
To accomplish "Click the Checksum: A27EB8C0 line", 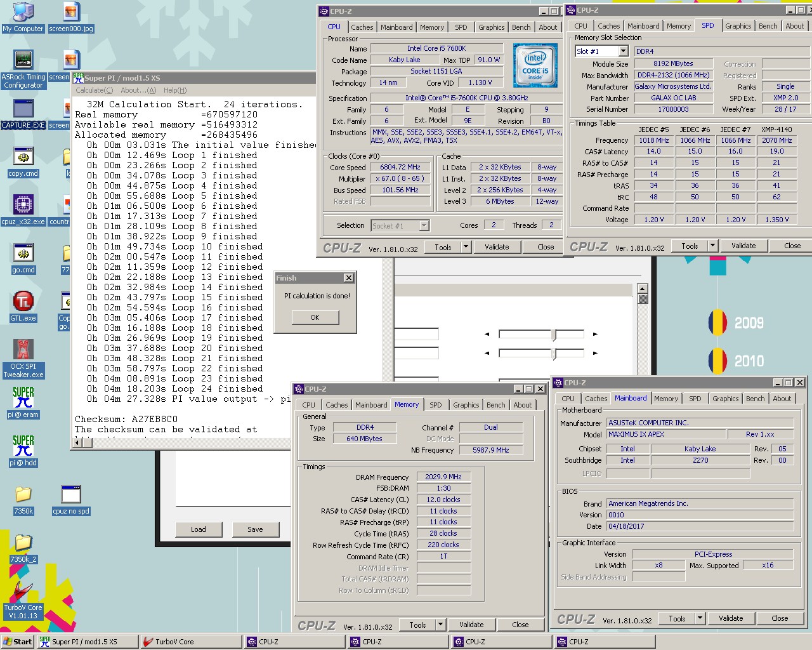I will [x=126, y=419].
